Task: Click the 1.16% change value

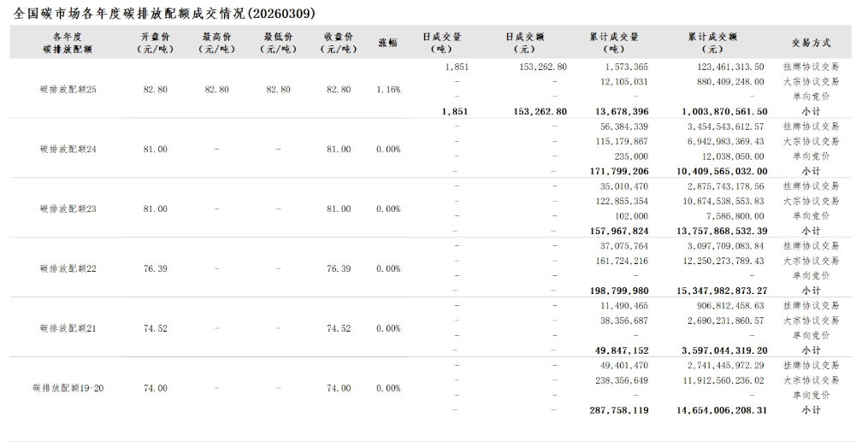Action: tap(388, 90)
